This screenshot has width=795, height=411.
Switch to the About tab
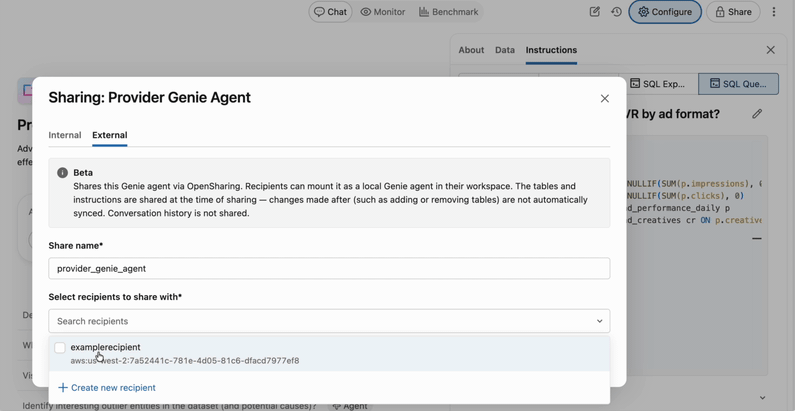click(471, 50)
